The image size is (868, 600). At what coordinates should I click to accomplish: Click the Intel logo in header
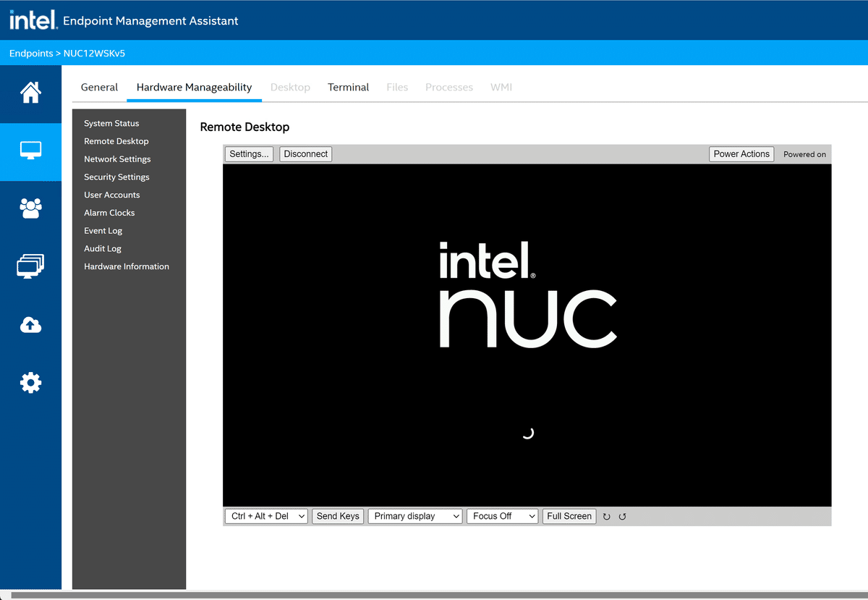(x=33, y=20)
